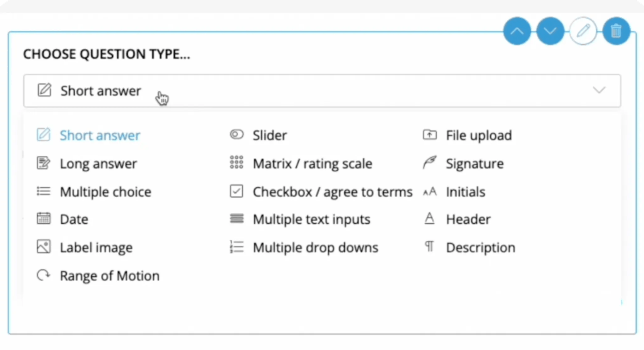Click the move question up arrow button

click(517, 31)
